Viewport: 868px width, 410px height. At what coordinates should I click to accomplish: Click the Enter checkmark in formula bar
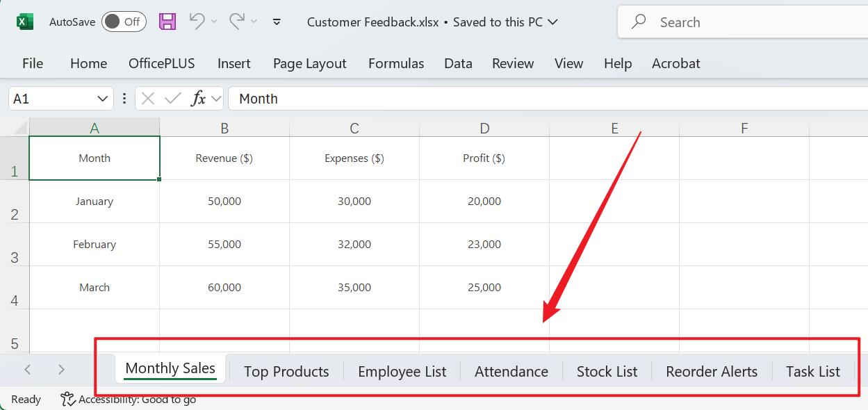pyautogui.click(x=172, y=99)
